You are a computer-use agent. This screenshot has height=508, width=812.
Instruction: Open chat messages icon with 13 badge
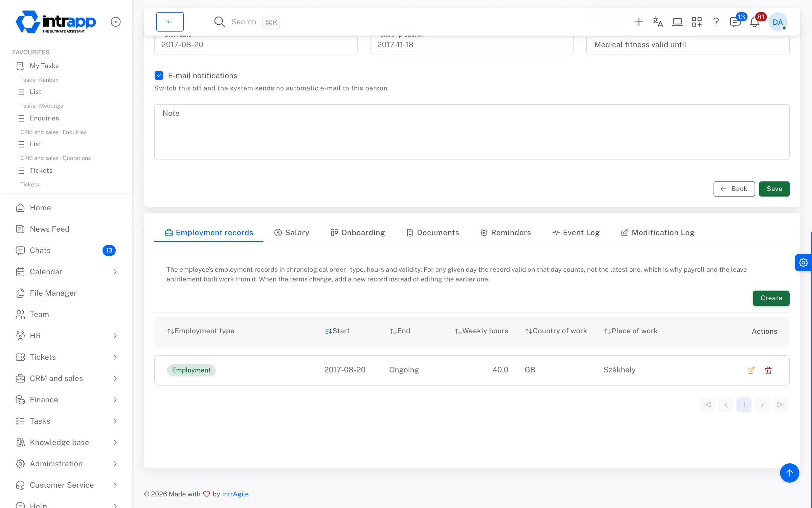736,22
